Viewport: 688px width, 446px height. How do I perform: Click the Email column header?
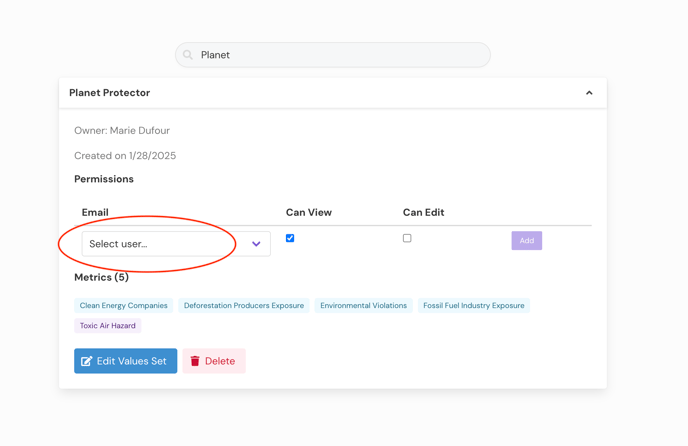pos(95,212)
